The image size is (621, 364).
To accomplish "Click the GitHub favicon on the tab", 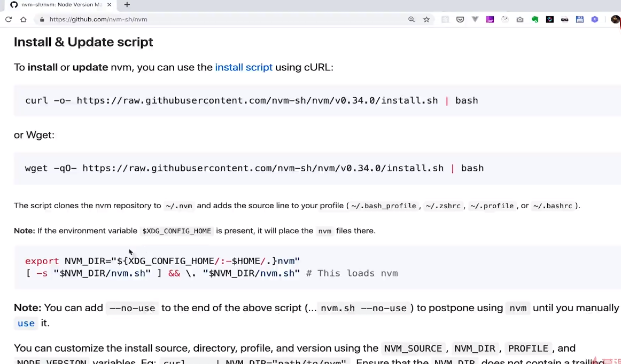I will pyautogui.click(x=14, y=5).
